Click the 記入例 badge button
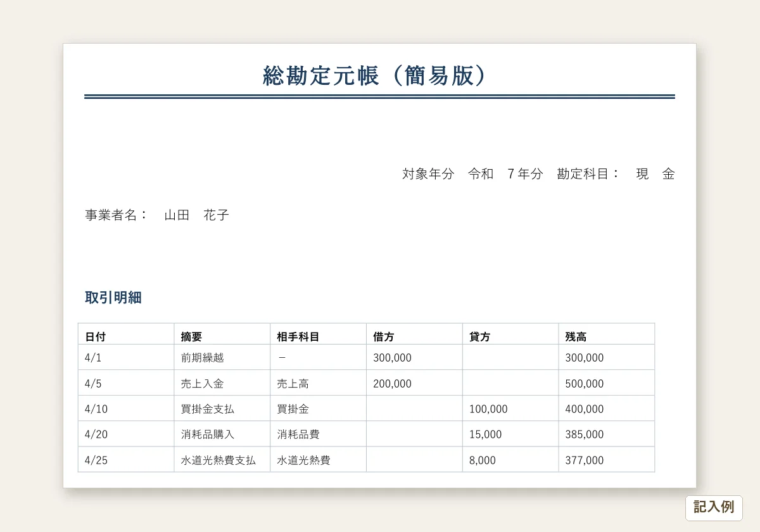 714,507
